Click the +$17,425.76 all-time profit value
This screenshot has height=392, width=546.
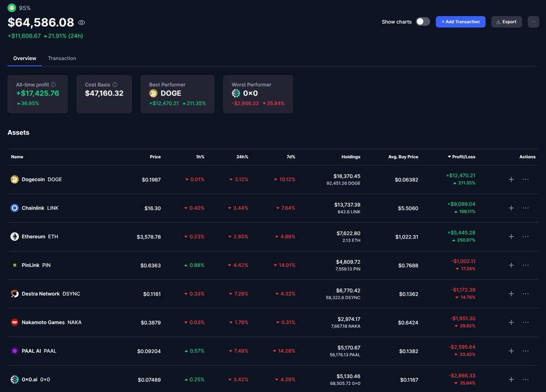pos(38,93)
